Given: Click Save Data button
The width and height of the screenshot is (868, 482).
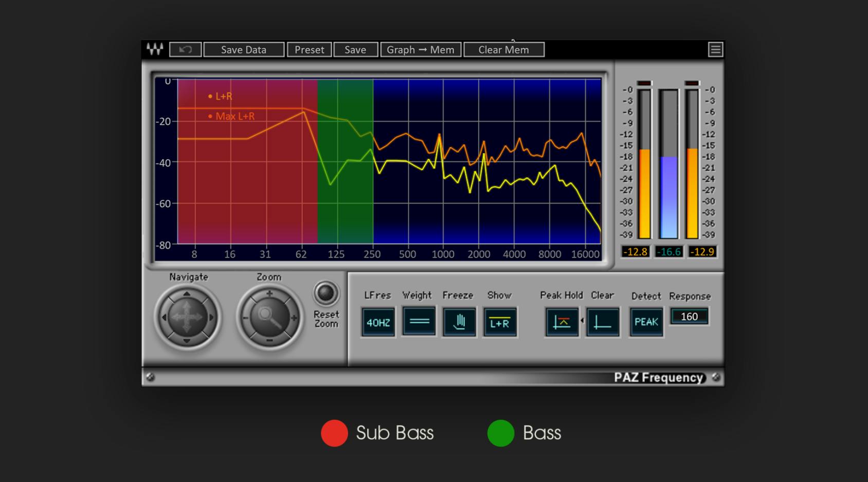Looking at the screenshot, I should pyautogui.click(x=244, y=49).
